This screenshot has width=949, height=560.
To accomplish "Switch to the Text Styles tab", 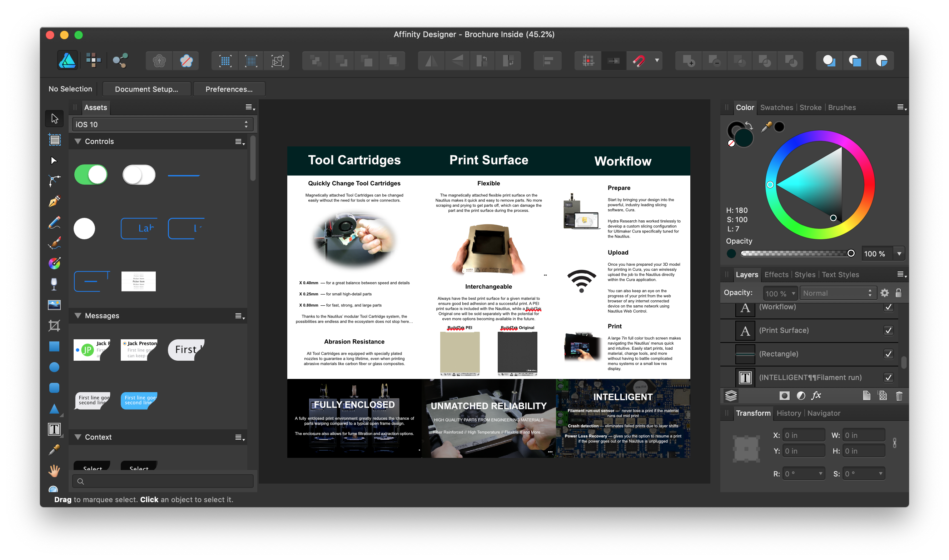I will coord(840,275).
